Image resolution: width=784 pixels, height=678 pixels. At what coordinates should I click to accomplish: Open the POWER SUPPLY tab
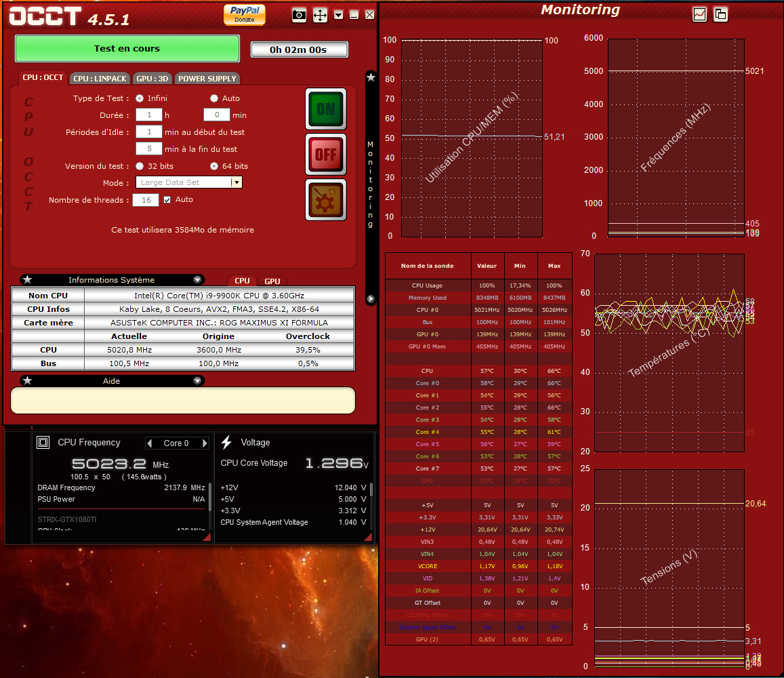coord(207,79)
